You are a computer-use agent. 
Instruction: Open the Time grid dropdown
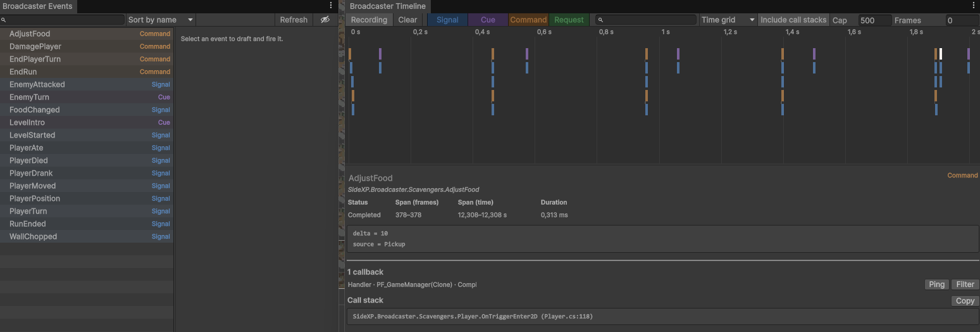click(728, 20)
